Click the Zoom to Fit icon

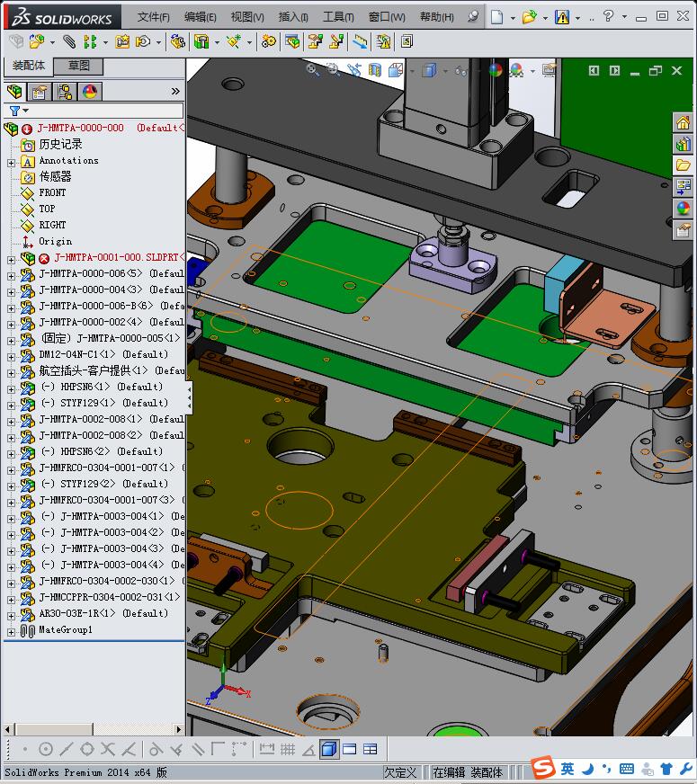312,69
